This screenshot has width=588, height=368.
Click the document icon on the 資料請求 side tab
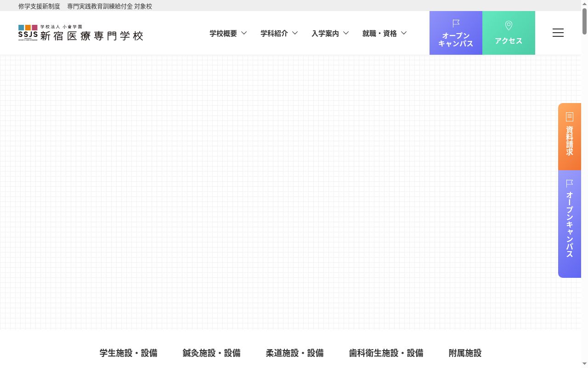click(570, 117)
